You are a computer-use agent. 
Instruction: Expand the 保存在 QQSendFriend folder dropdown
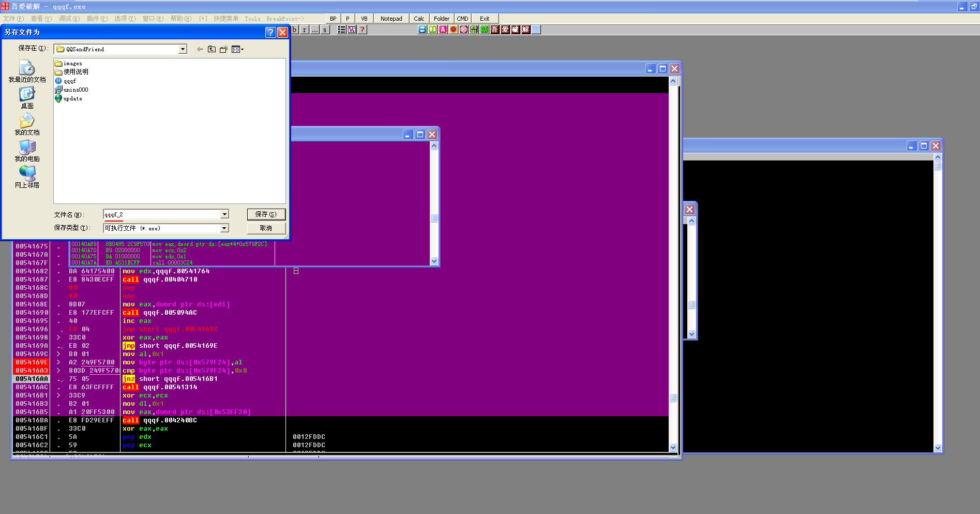[x=183, y=49]
